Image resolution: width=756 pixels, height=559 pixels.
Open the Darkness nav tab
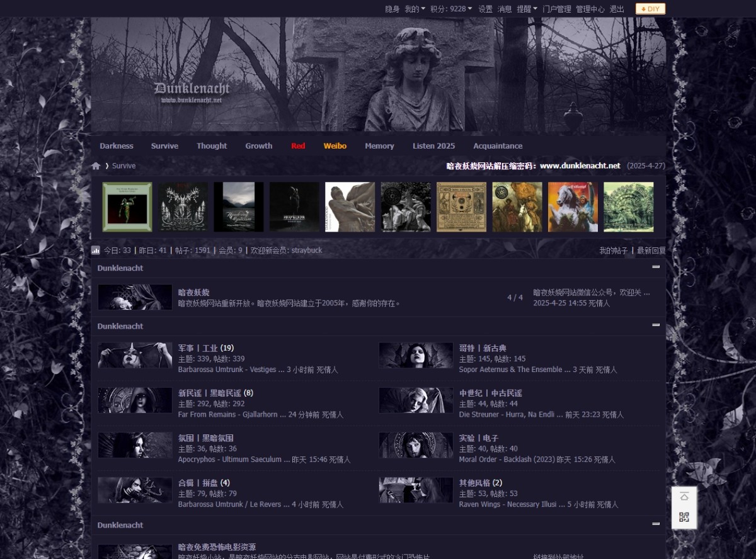(117, 146)
